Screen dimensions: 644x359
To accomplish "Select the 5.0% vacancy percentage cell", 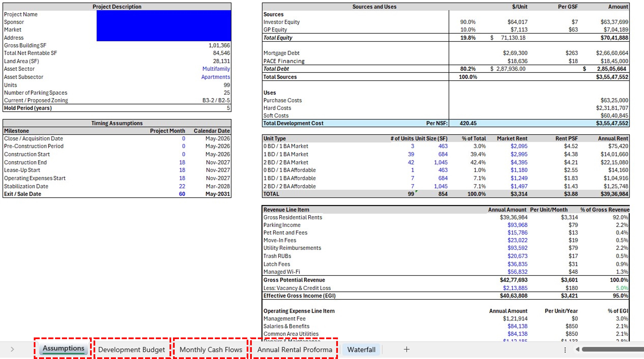I will [621, 288].
